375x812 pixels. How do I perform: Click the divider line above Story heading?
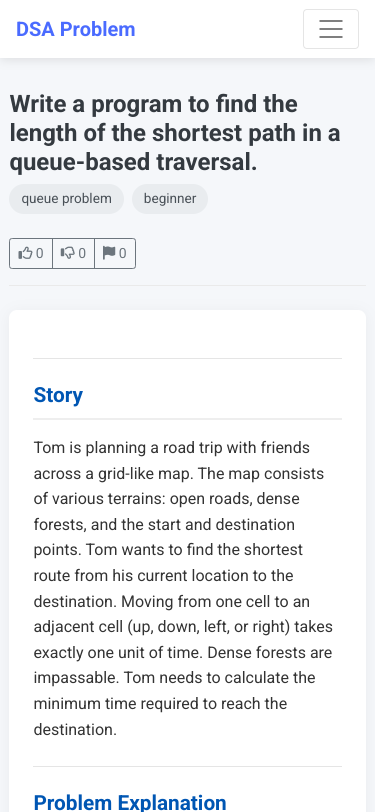click(188, 358)
